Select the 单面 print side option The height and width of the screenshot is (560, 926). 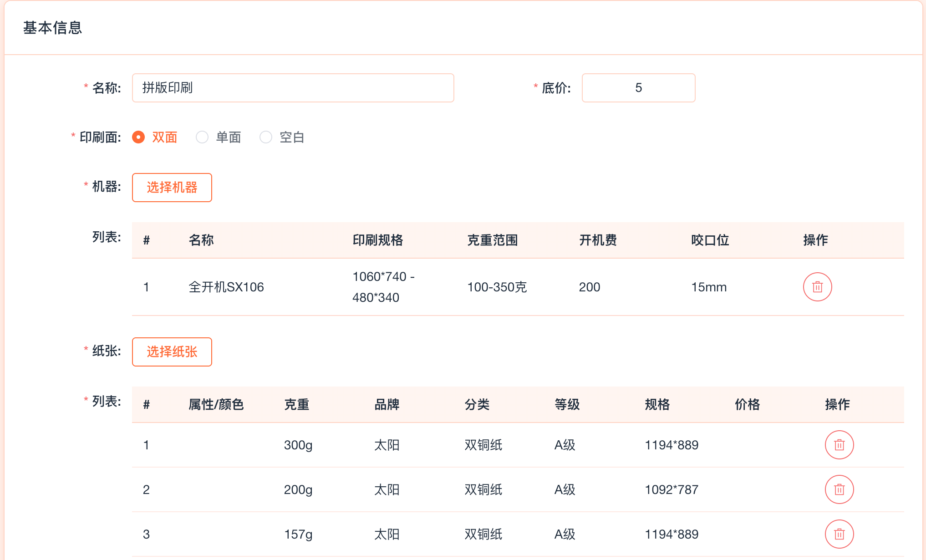click(x=202, y=137)
